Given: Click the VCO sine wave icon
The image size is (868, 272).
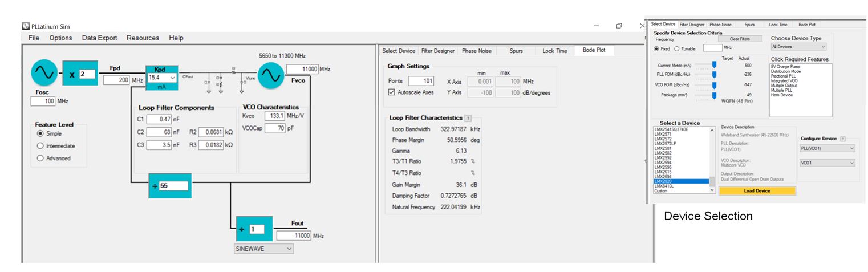Looking at the screenshot, I should pos(271,76).
